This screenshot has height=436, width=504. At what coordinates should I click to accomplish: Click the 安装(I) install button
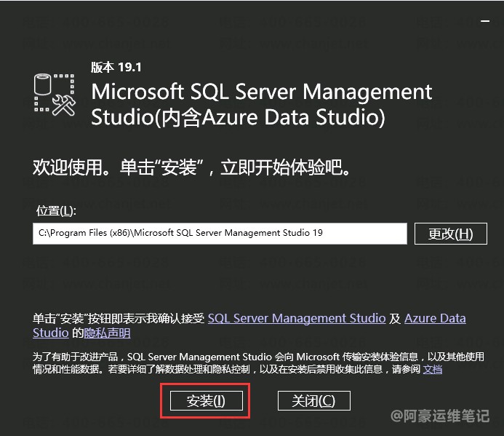[x=206, y=400]
